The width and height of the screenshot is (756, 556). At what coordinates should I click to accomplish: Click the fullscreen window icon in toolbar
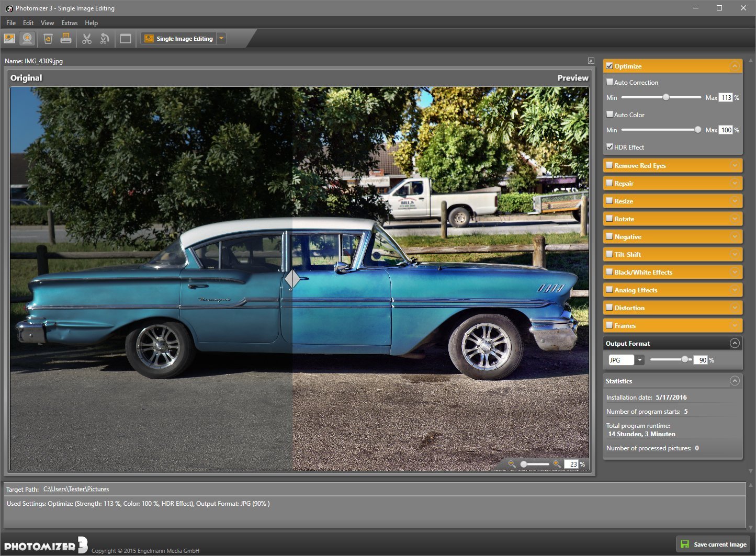126,39
